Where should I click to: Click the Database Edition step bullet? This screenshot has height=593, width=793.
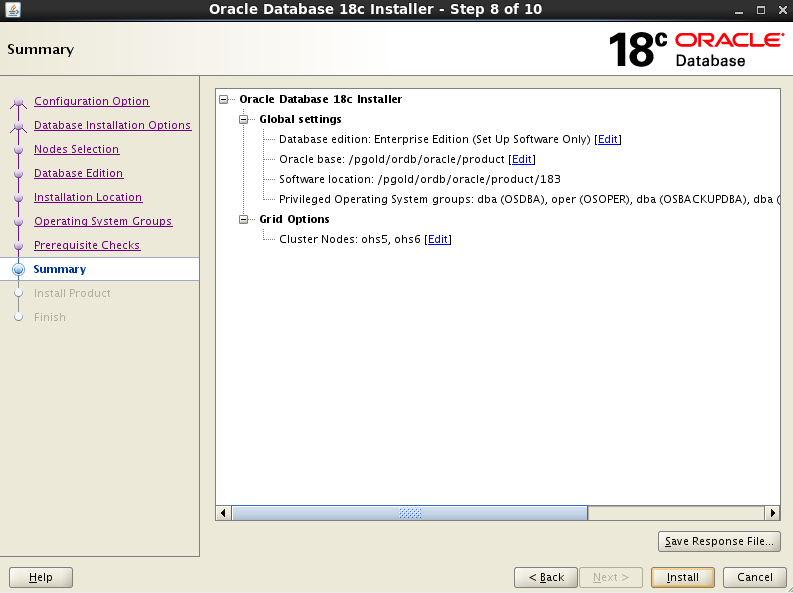pos(19,174)
